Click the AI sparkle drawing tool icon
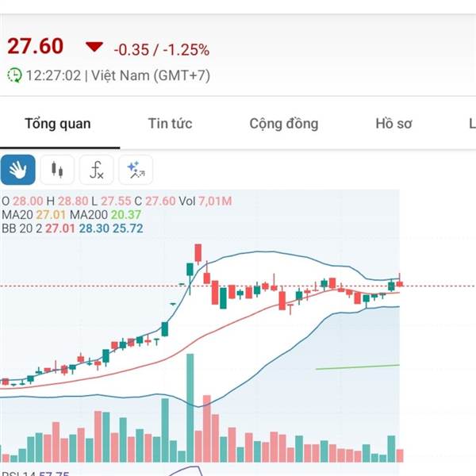 click(136, 170)
